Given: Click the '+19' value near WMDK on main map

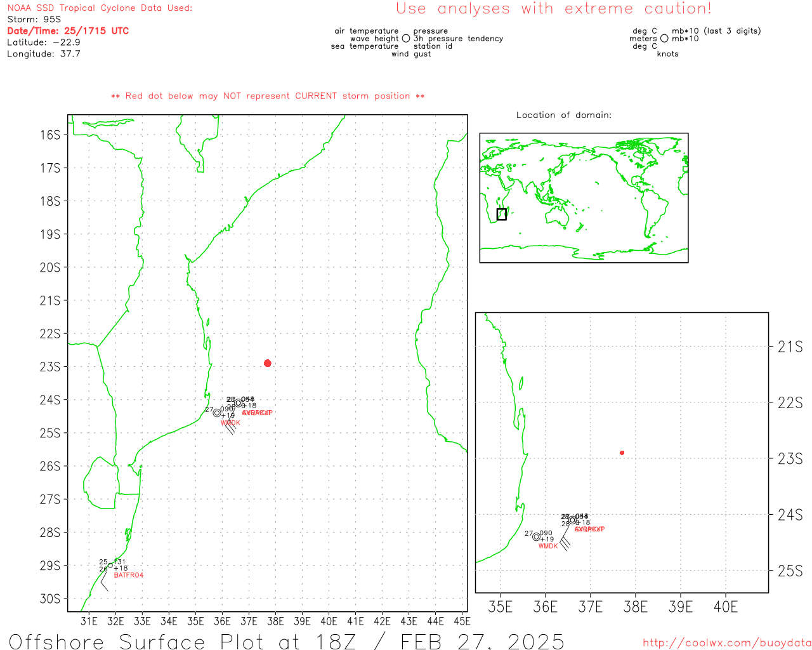Looking at the screenshot, I should (228, 416).
